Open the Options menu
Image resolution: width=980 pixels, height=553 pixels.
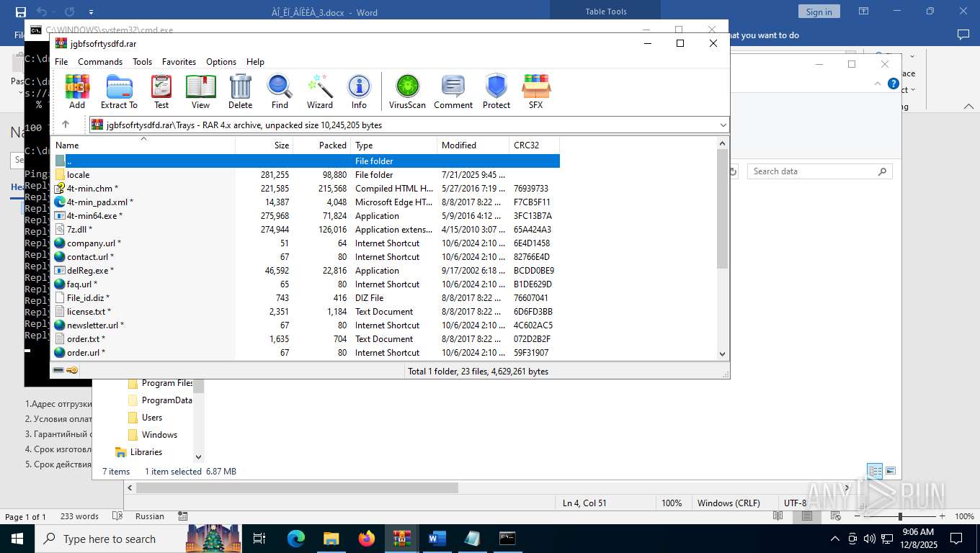coord(221,62)
